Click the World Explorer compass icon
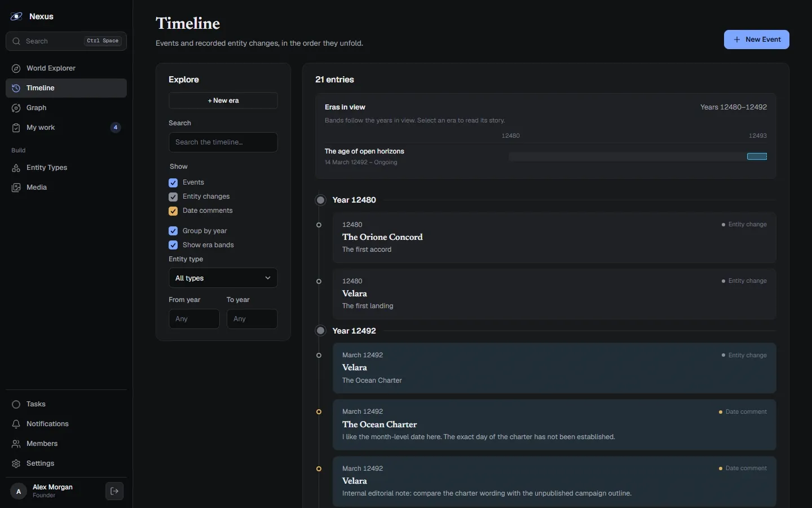812x508 pixels. click(16, 68)
